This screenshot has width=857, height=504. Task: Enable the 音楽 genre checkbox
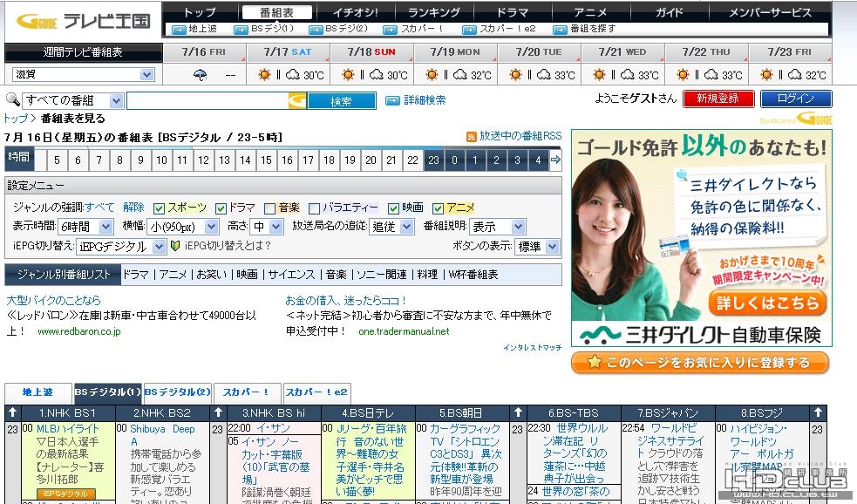point(269,208)
